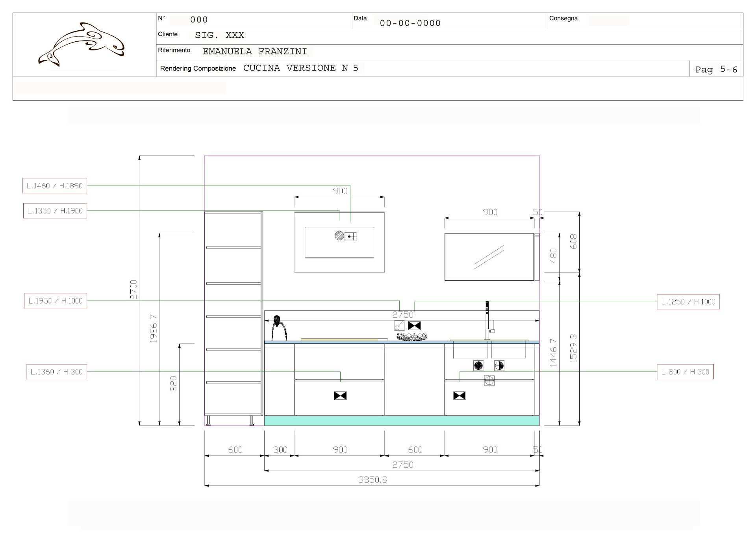This screenshot has width=756, height=534.
Task: Select the decorative bowl on the countertop
Action: tap(411, 337)
